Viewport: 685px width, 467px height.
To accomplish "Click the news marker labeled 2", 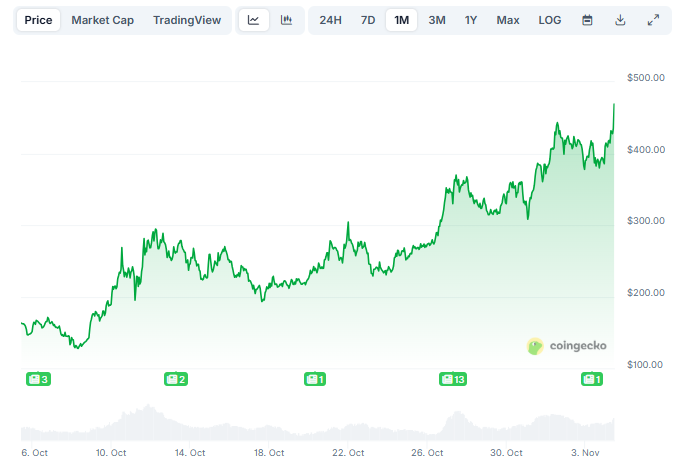I will (176, 379).
